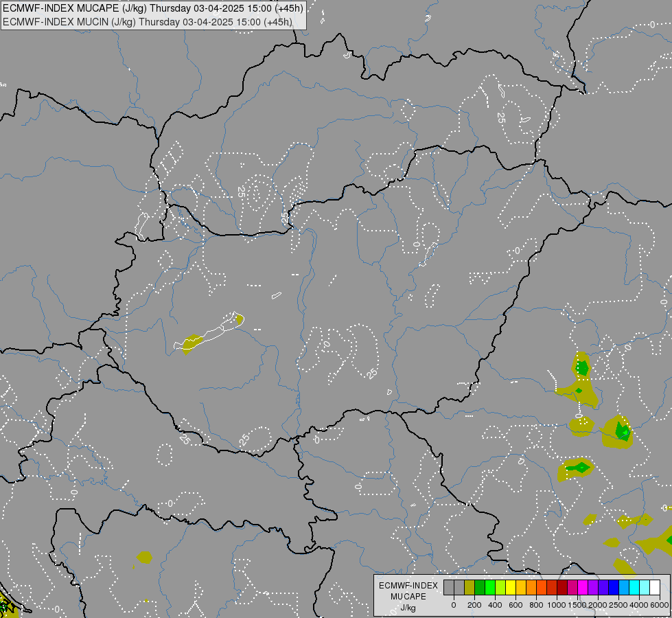This screenshot has width=672, height=618.
Task: Click the legend scale value 2500
Action: pos(619,605)
